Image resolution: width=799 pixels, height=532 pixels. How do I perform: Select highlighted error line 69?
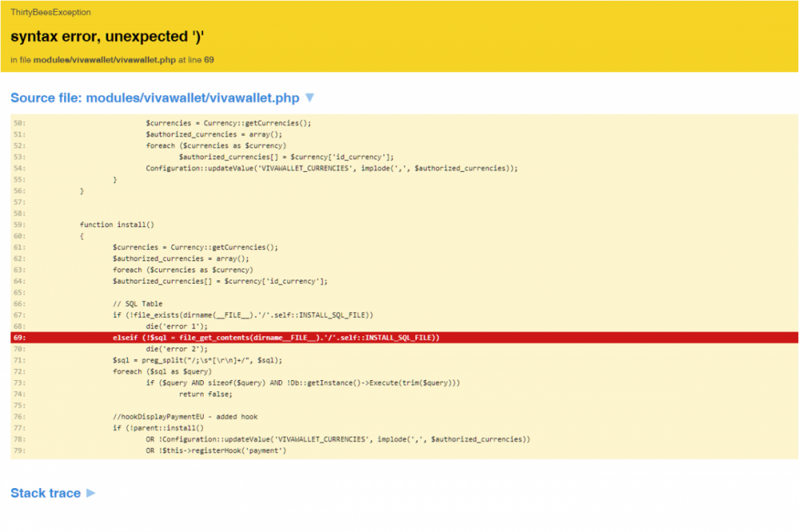(x=276, y=338)
